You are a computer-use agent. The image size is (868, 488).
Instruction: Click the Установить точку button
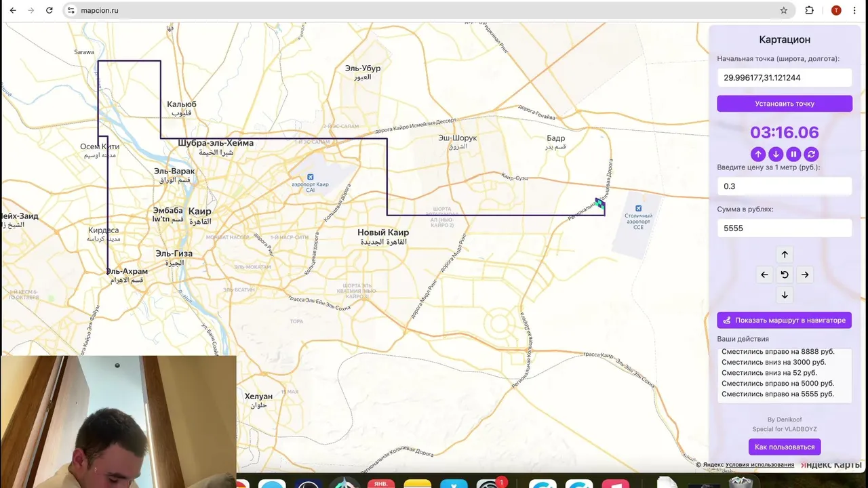click(x=785, y=104)
